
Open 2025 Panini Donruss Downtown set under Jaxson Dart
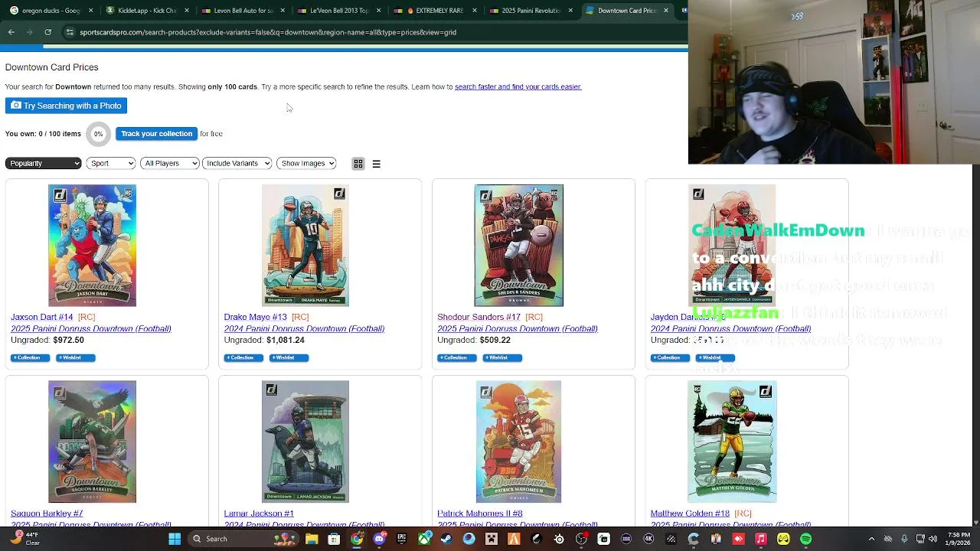point(91,328)
